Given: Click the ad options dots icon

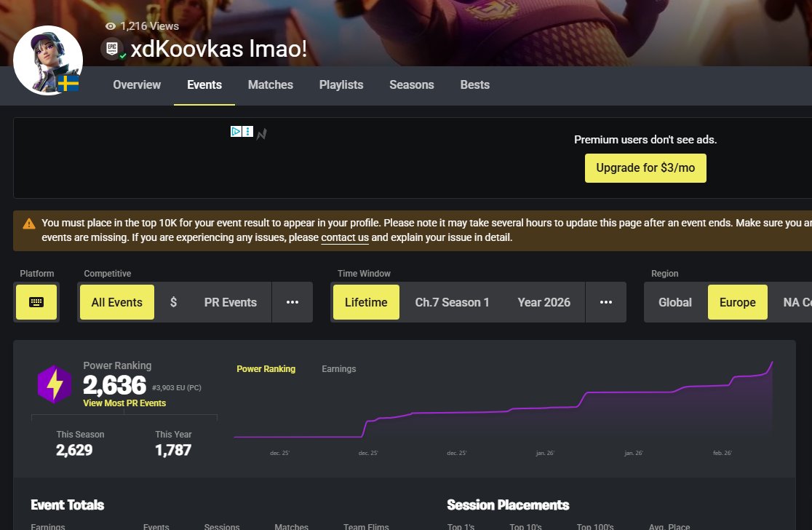Looking at the screenshot, I should tap(248, 132).
